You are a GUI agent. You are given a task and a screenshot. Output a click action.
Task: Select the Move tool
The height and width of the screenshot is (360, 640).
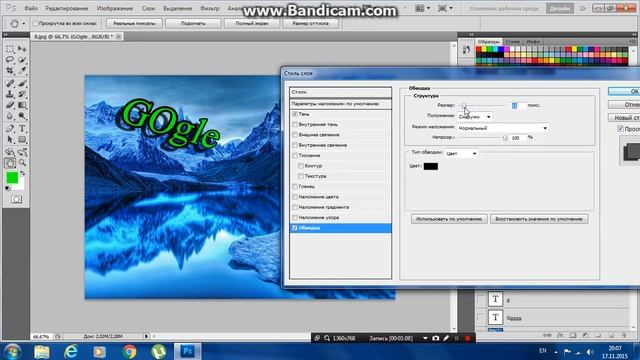click(22, 49)
